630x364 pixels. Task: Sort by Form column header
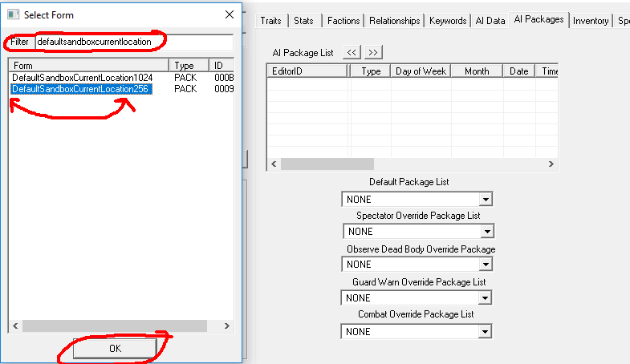click(88, 66)
